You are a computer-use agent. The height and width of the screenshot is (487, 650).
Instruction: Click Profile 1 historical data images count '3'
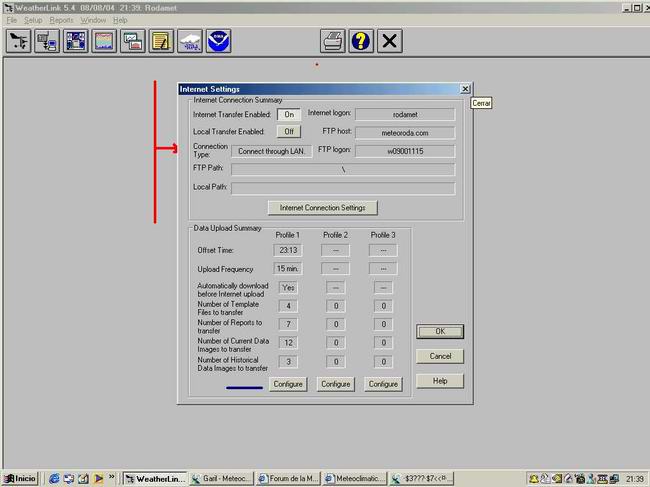click(288, 362)
